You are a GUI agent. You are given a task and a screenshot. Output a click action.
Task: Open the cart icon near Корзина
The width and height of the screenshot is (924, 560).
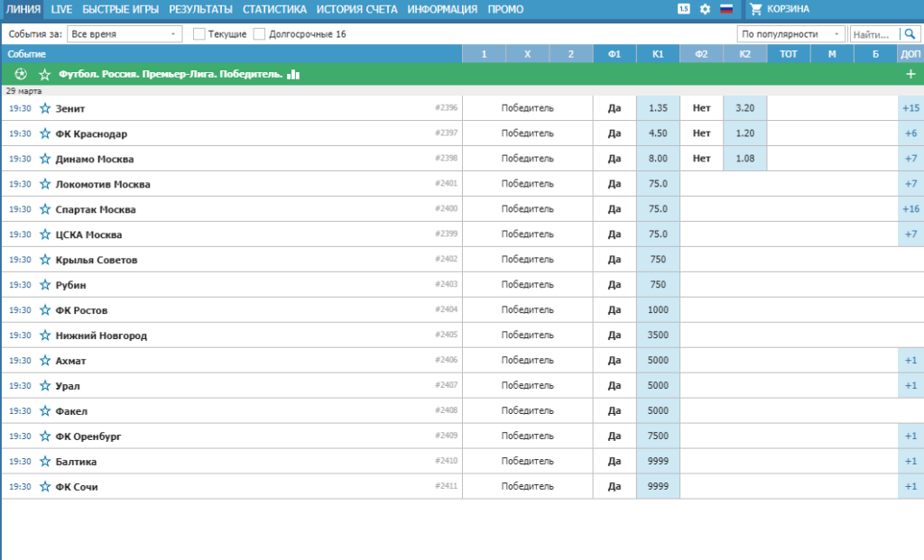point(756,9)
